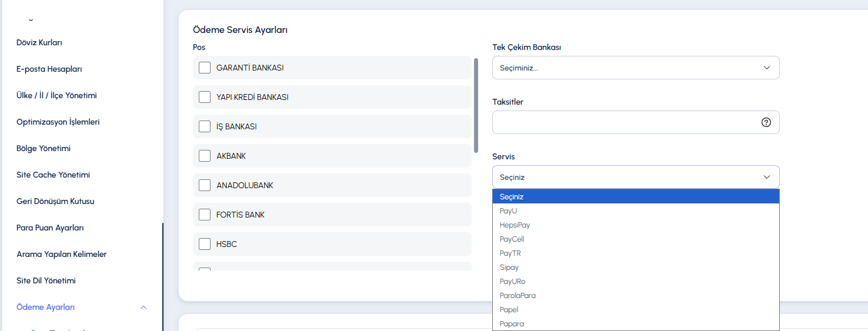Click the AKBANK row label
The height and width of the screenshot is (331, 868).
click(231, 156)
